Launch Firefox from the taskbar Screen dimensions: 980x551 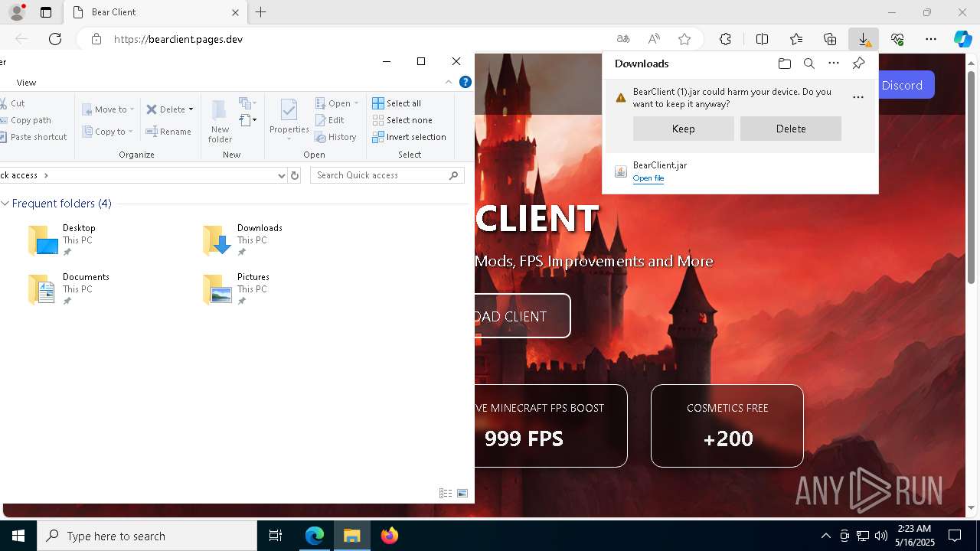click(390, 536)
